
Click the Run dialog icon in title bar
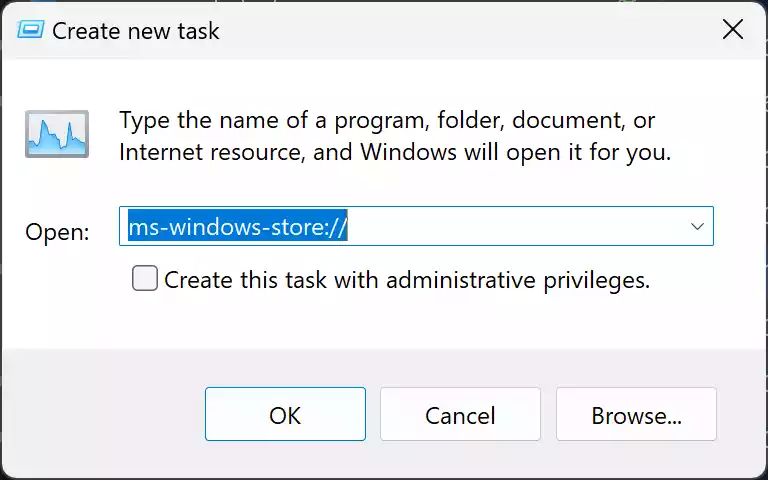pos(30,30)
